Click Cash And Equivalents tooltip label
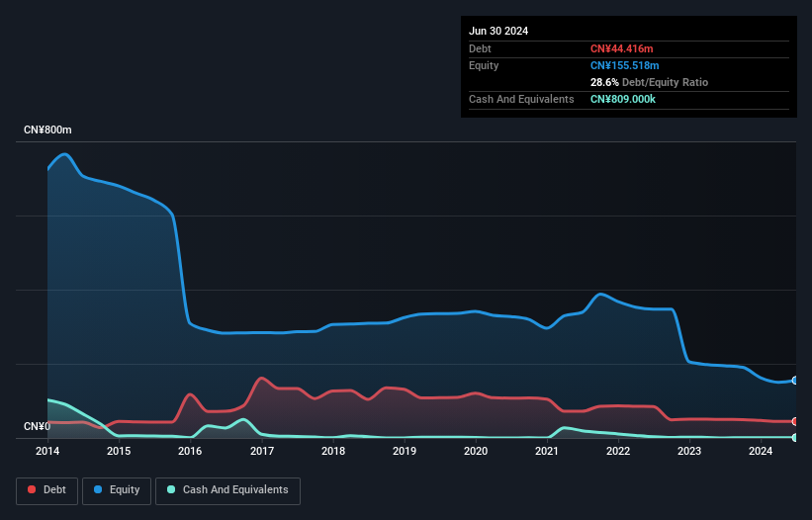Viewport: 812px width, 520px height. tap(521, 99)
